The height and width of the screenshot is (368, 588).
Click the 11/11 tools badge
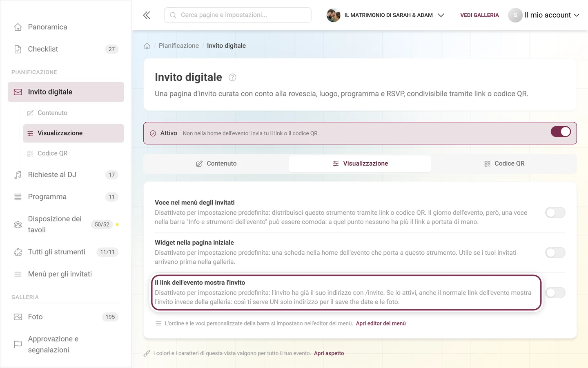tap(107, 252)
